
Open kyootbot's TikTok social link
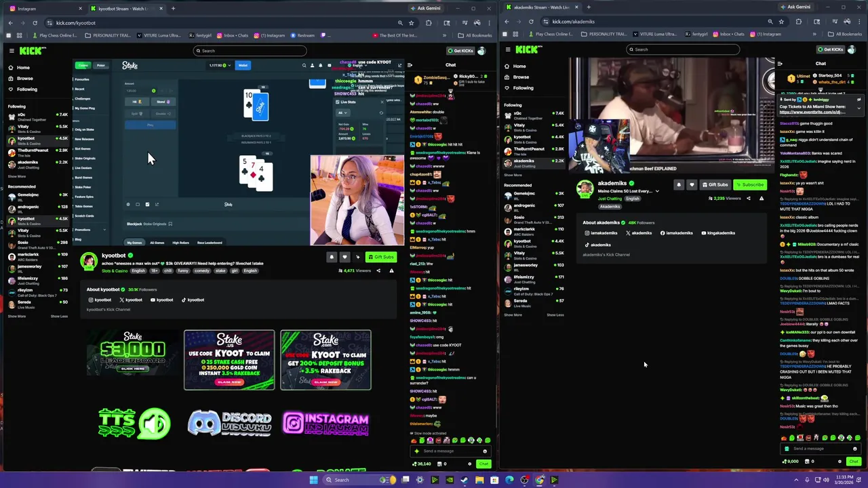[x=193, y=300]
